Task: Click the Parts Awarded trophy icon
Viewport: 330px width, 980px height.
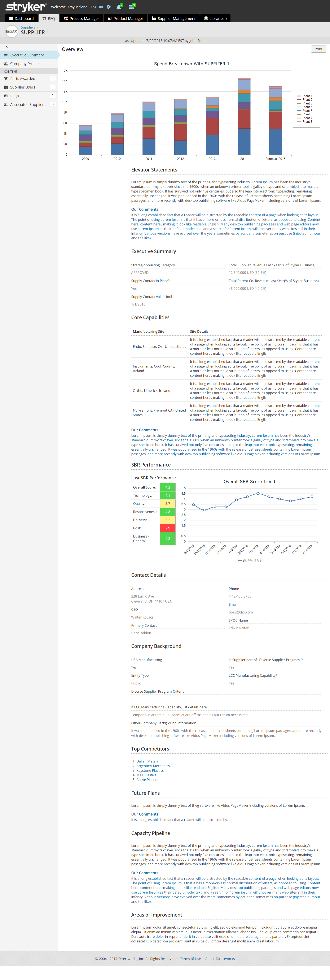Action: pos(6,79)
